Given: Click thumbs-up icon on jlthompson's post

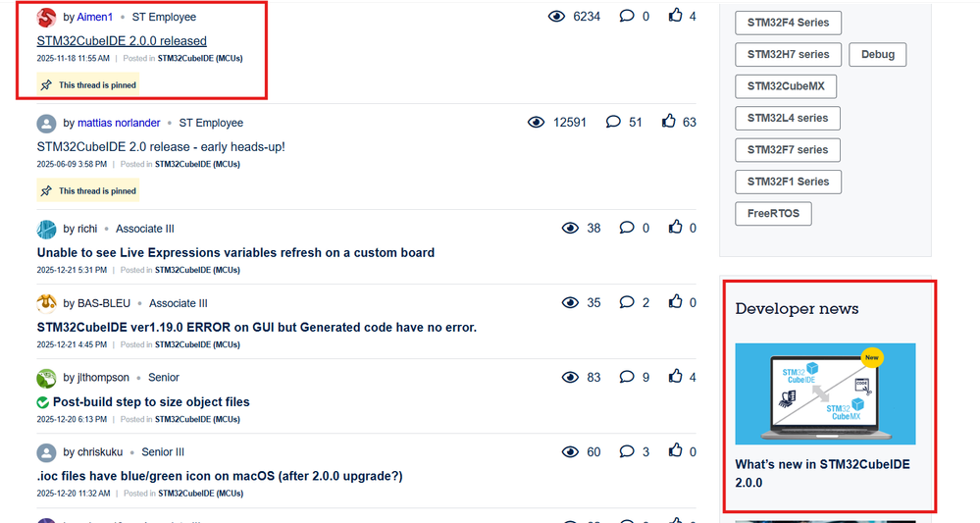Looking at the screenshot, I should [x=675, y=376].
